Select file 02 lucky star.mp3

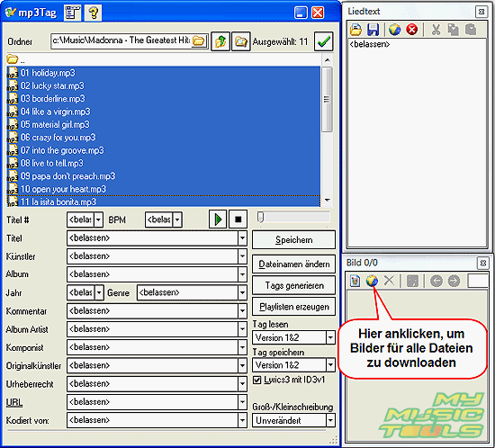tap(163, 85)
